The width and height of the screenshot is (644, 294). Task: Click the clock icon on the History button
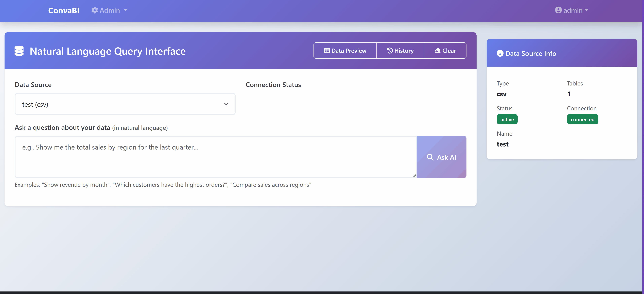click(x=390, y=51)
